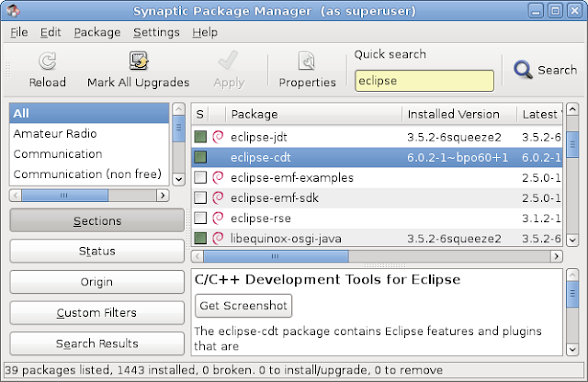
Task: Click the C/C++ Development Tools heading
Action: (327, 279)
